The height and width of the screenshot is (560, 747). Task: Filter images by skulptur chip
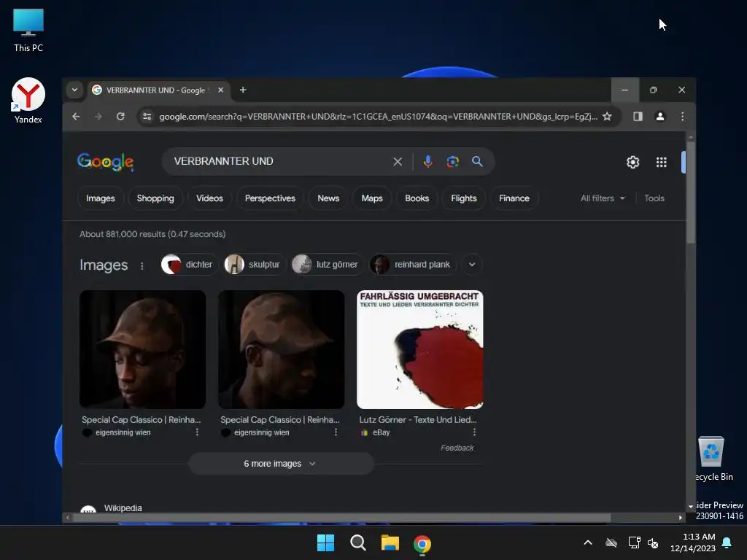click(255, 264)
